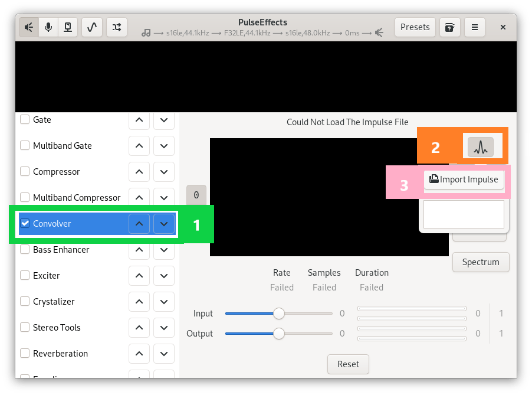This screenshot has height=395, width=532.
Task: Move Reverberation down in the list
Action: (164, 354)
